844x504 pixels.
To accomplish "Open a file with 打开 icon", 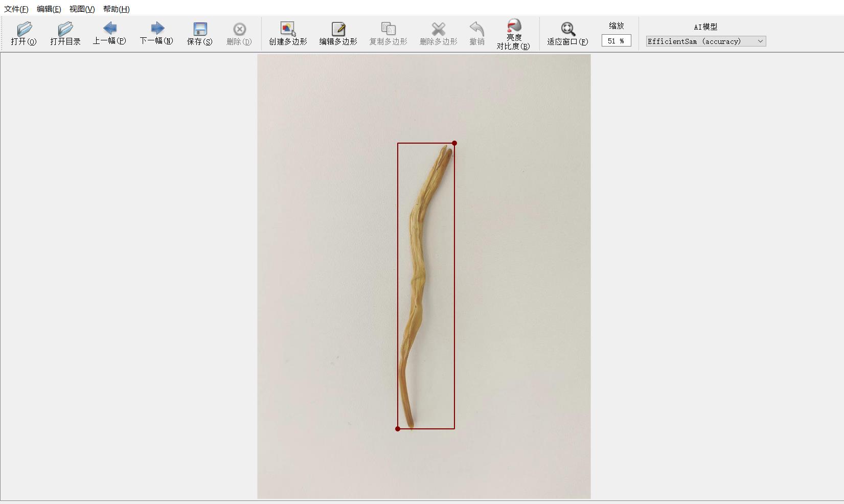I will (x=24, y=34).
